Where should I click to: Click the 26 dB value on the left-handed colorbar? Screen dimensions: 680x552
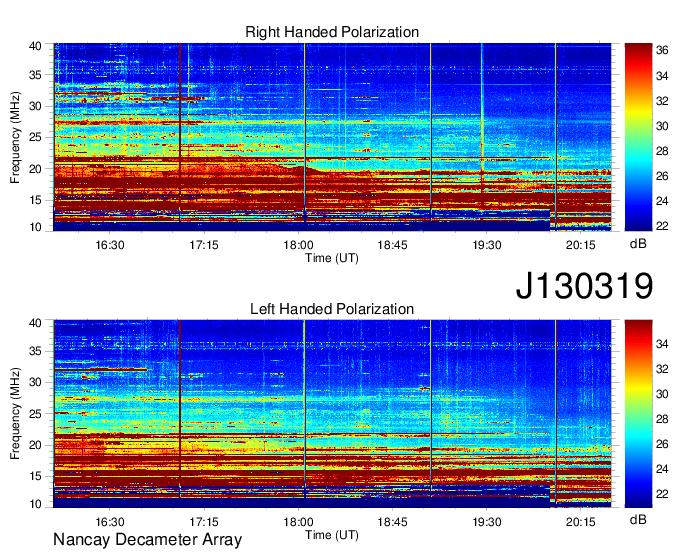(662, 444)
